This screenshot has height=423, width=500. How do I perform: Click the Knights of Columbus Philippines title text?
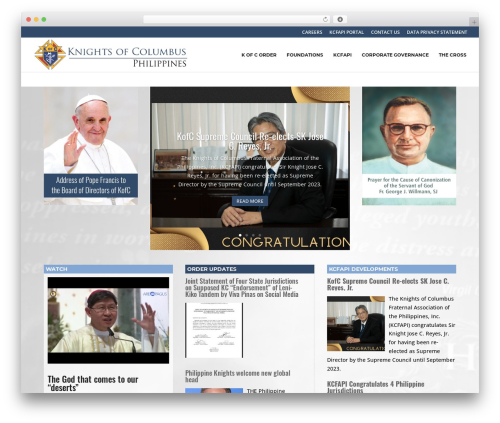127,57
